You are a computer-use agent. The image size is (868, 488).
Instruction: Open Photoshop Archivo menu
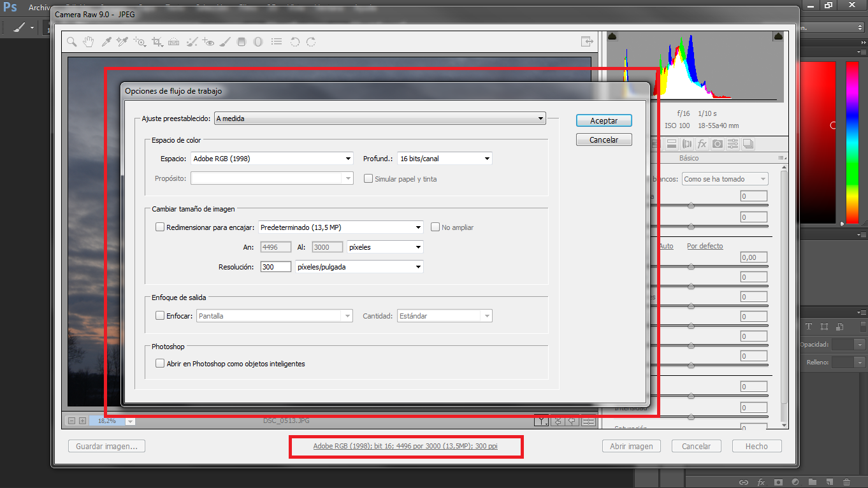[x=40, y=8]
